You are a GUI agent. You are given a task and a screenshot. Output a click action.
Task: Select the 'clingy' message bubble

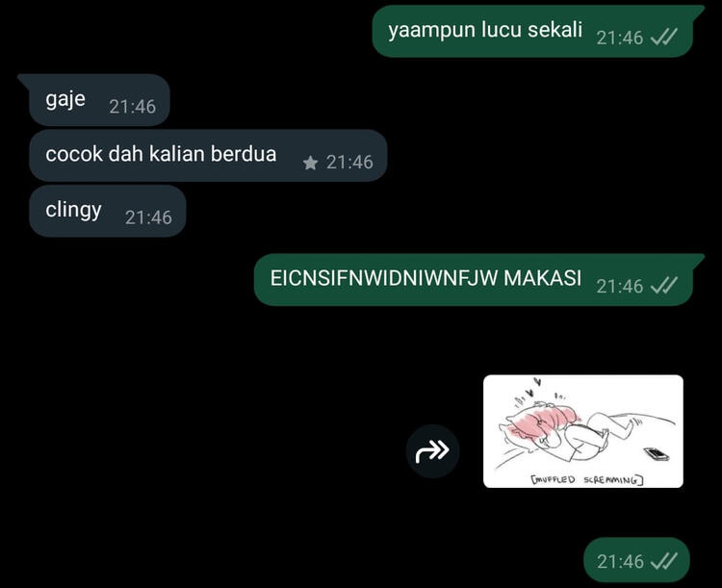tap(107, 211)
